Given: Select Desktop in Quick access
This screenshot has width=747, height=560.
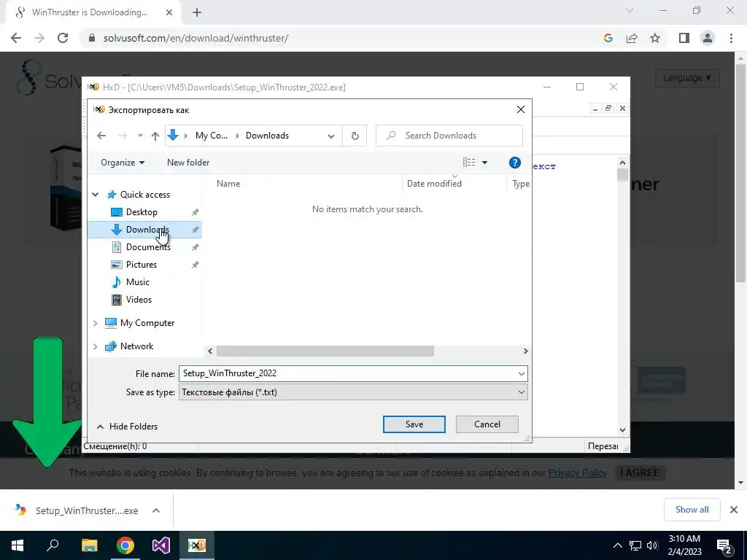Looking at the screenshot, I should tap(142, 212).
